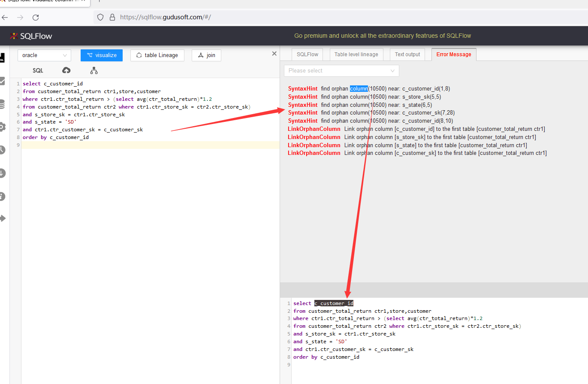This screenshot has height=384, width=588.
Task: Click the browser address bar shield icon
Action: 99,17
